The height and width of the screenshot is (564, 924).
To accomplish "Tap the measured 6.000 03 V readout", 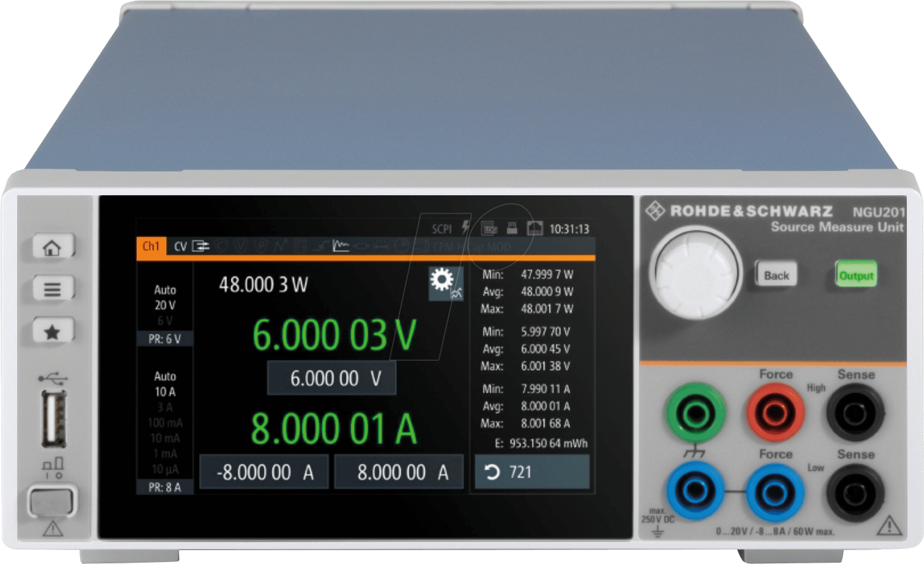I will click(x=335, y=336).
